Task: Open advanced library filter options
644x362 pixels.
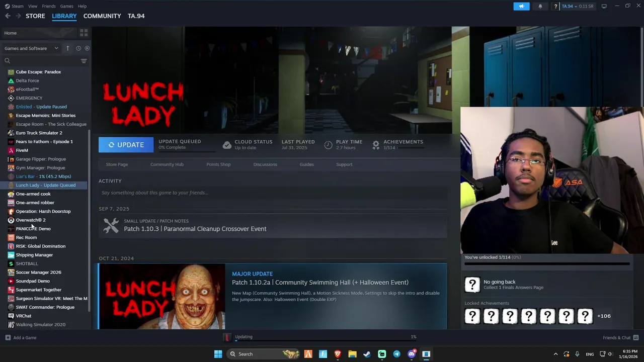Action: [x=84, y=61]
